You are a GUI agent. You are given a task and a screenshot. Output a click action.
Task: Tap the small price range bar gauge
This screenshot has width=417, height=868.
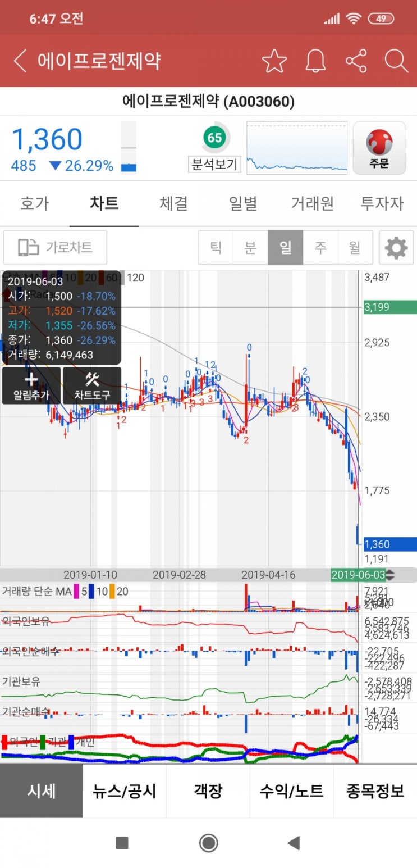point(129,147)
